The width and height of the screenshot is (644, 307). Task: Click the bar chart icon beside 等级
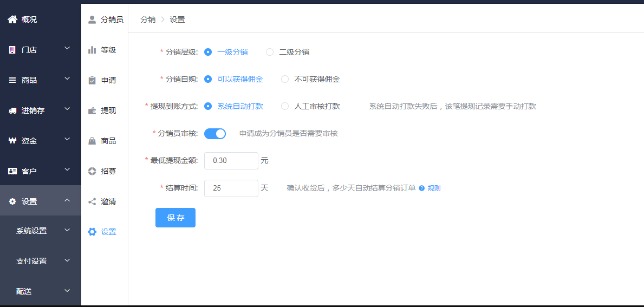[92, 50]
